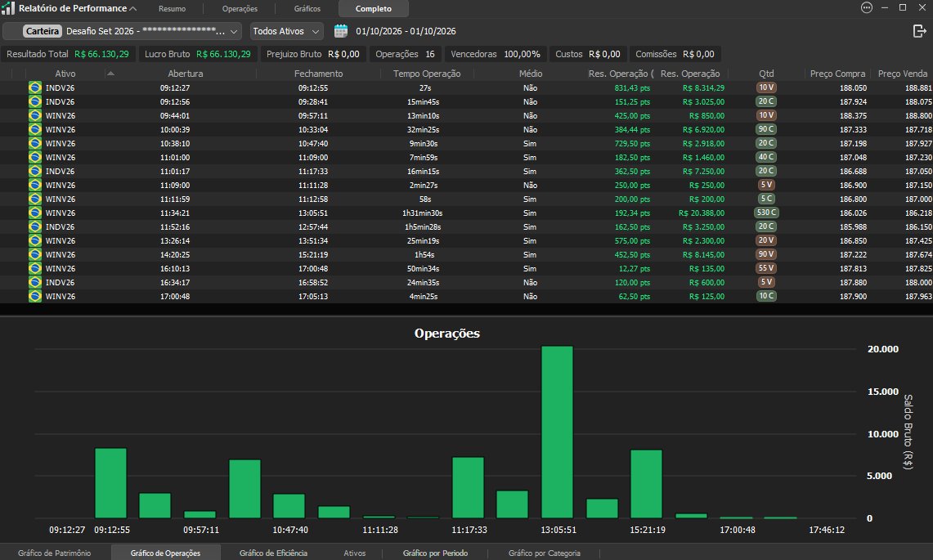
Task: Select the Gráfico de Operações bottom tab
Action: point(165,553)
